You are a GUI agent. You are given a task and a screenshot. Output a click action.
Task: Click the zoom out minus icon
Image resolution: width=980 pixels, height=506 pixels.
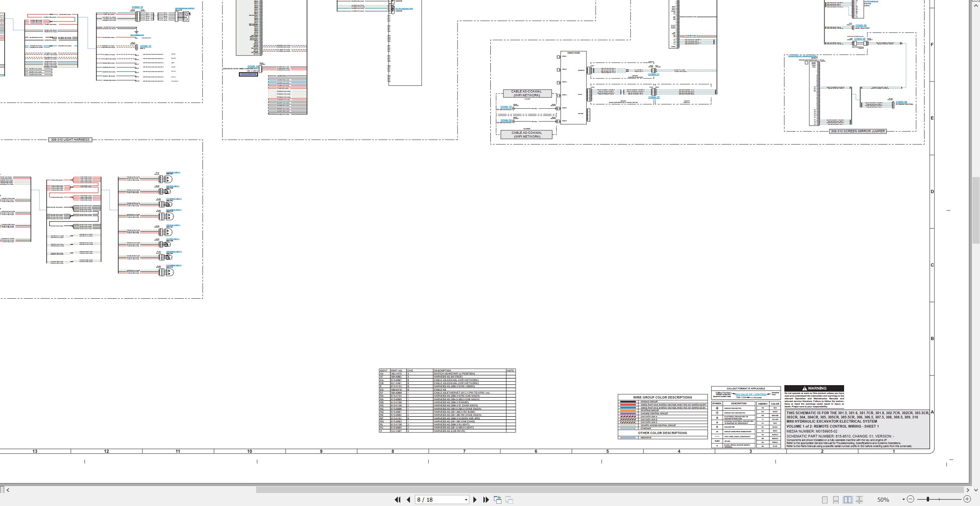pyautogui.click(x=910, y=499)
